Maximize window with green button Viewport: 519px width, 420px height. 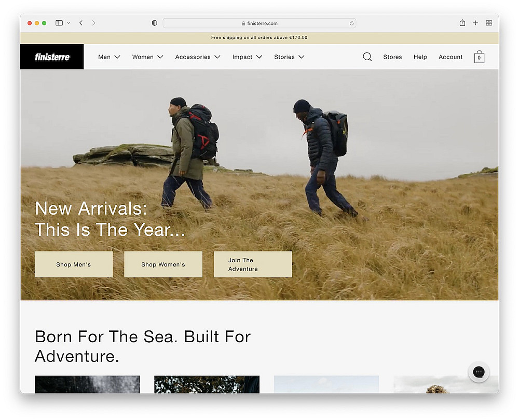click(44, 23)
